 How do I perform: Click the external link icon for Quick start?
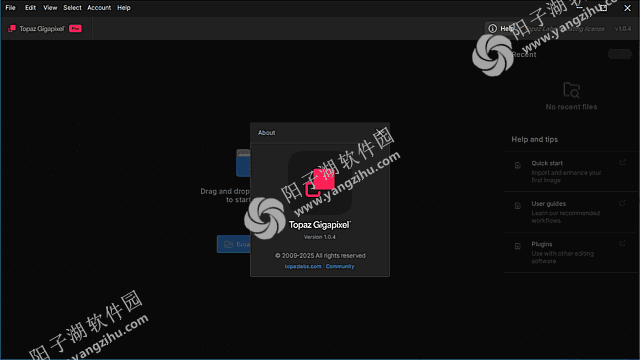click(x=622, y=162)
